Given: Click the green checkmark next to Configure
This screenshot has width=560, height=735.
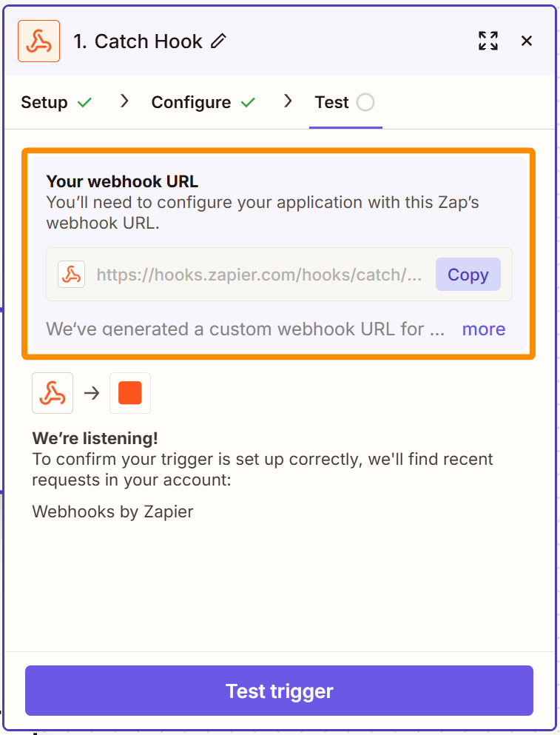Looking at the screenshot, I should point(248,101).
